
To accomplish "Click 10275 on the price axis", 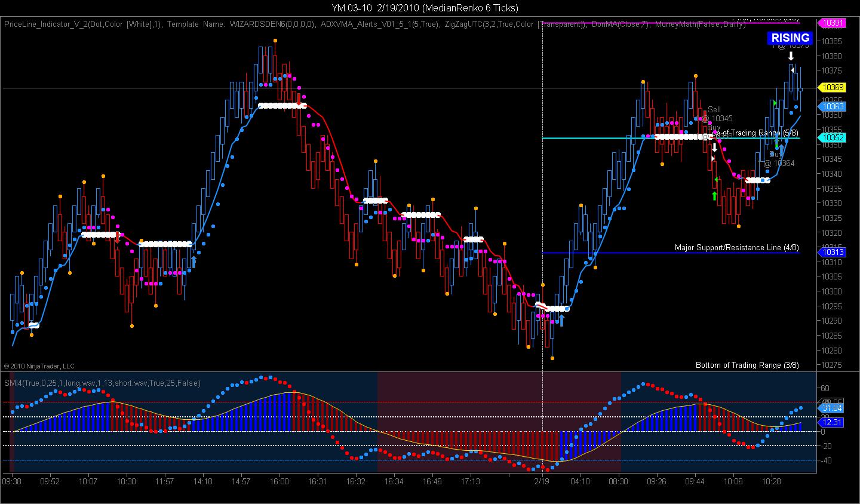I will pyautogui.click(x=832, y=365).
